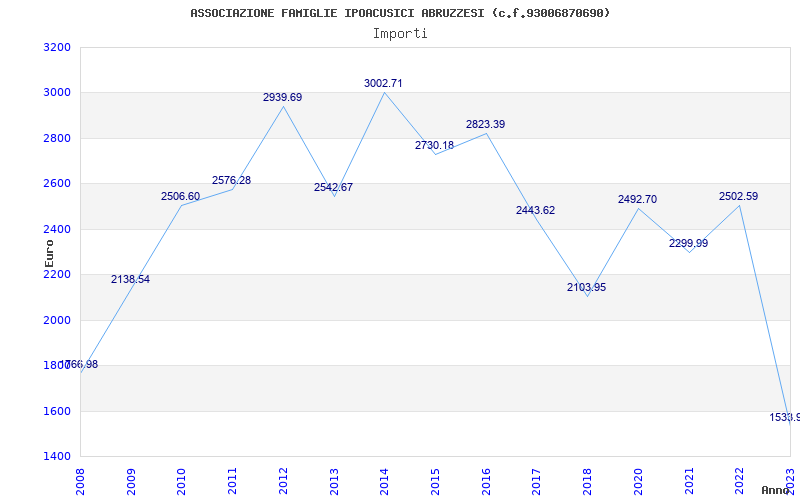Click the 2009 year label
Screen dimensions: 800x500
(131, 482)
